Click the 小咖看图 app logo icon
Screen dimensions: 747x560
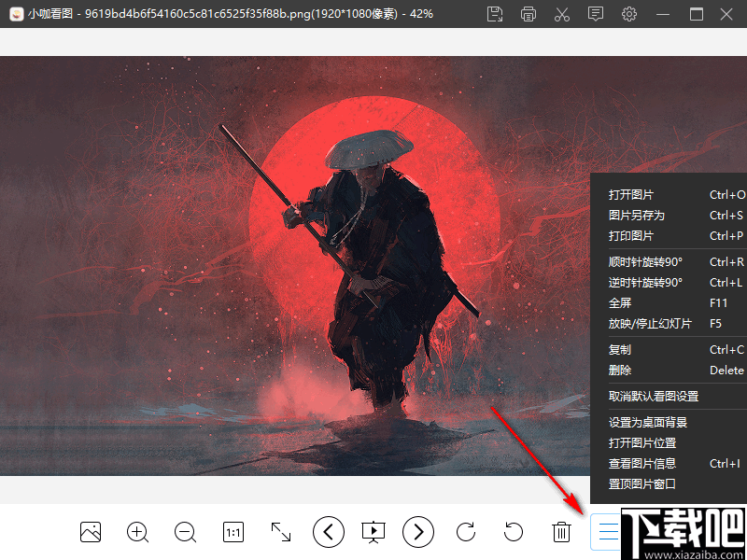coord(17,14)
